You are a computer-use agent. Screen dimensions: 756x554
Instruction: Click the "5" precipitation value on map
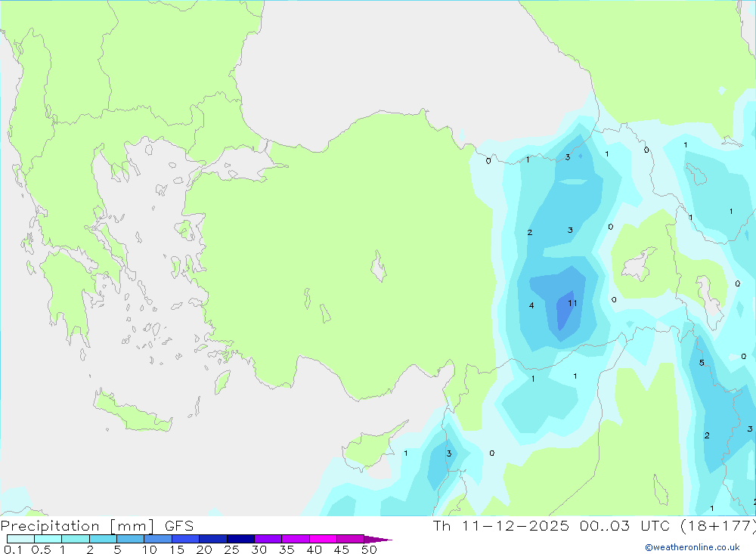click(x=702, y=363)
